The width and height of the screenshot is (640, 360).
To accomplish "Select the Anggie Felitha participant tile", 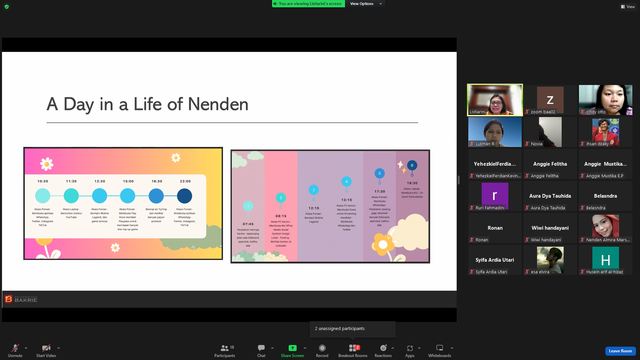I will click(x=550, y=164).
